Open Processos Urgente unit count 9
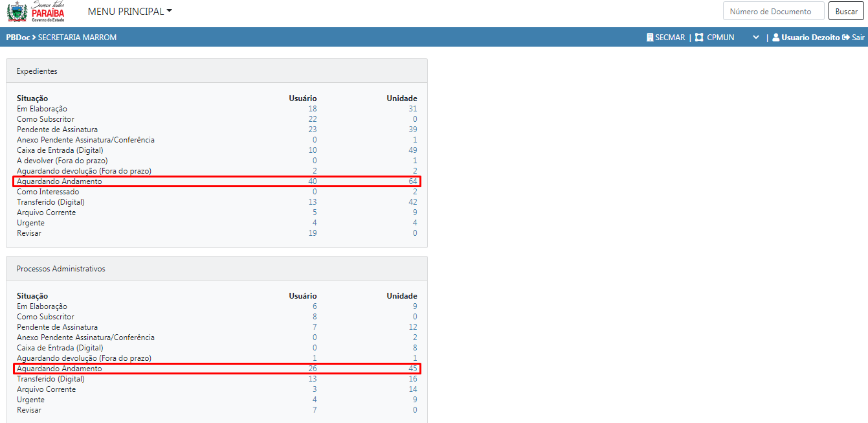868x423 pixels. 415,400
